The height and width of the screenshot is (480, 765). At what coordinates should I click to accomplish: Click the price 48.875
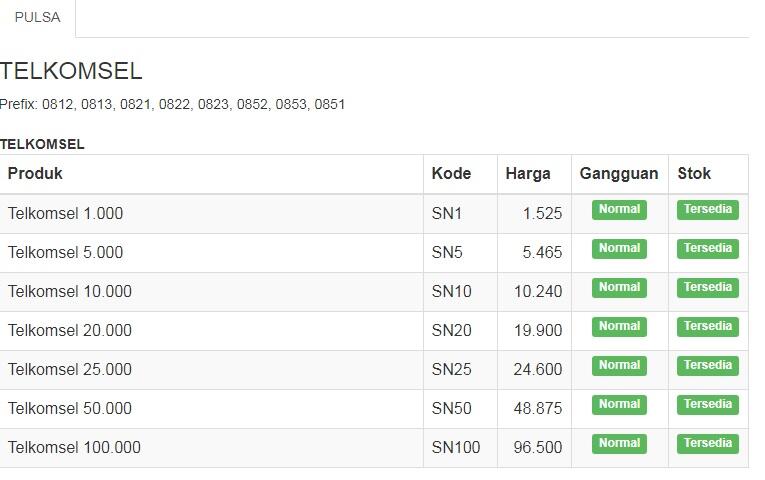[x=538, y=409]
